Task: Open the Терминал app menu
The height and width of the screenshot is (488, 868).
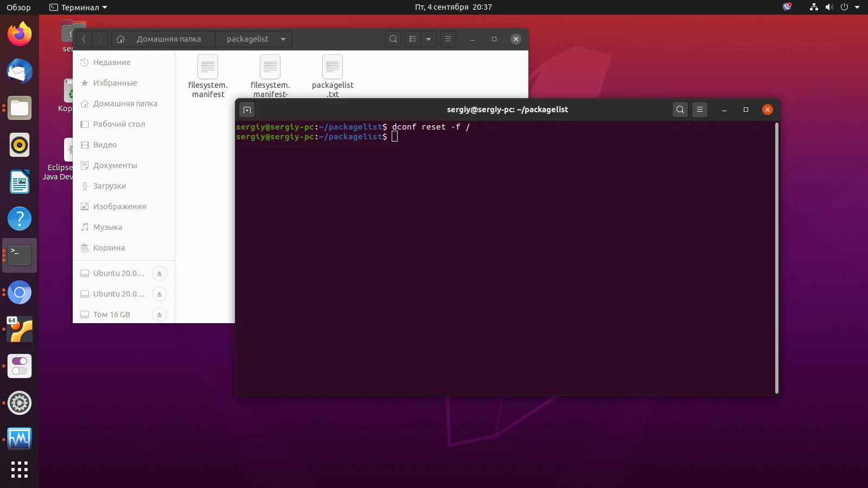Action: pos(79,7)
